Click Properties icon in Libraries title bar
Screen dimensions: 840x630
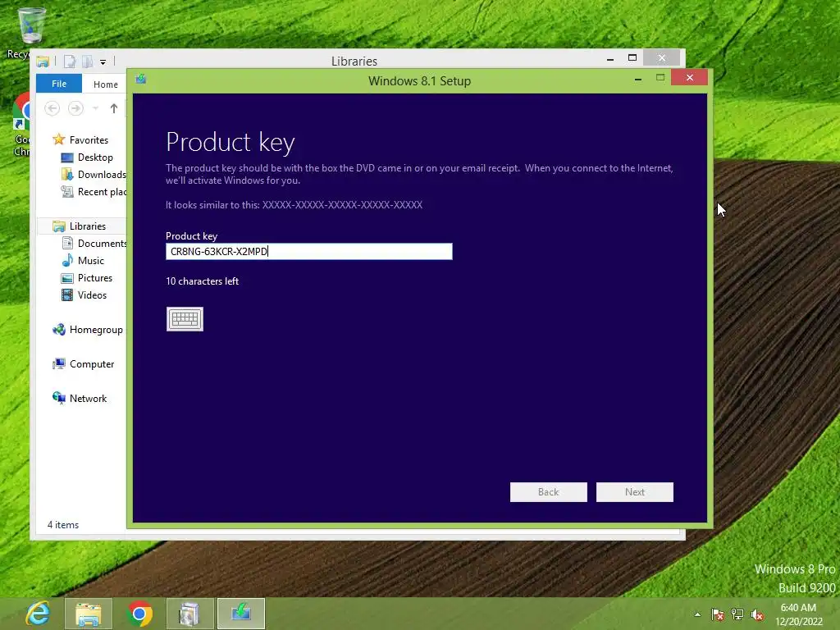point(69,61)
